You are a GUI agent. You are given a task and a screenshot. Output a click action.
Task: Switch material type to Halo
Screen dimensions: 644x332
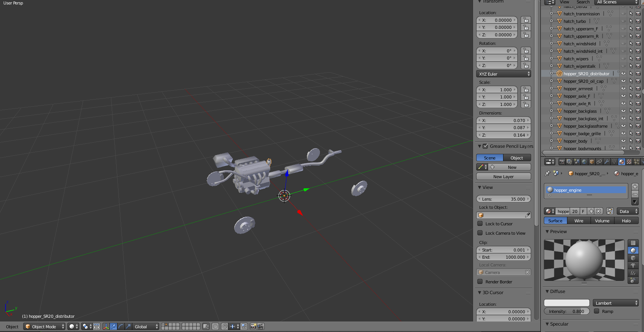pyautogui.click(x=626, y=221)
